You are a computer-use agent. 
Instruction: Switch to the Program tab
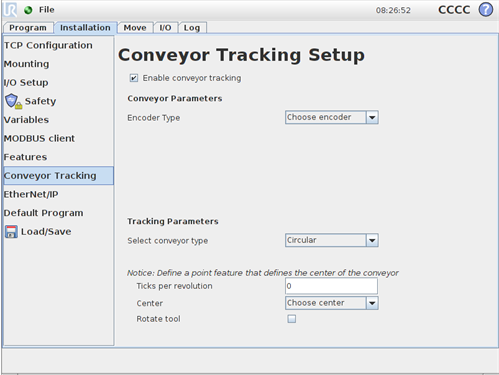click(x=28, y=28)
